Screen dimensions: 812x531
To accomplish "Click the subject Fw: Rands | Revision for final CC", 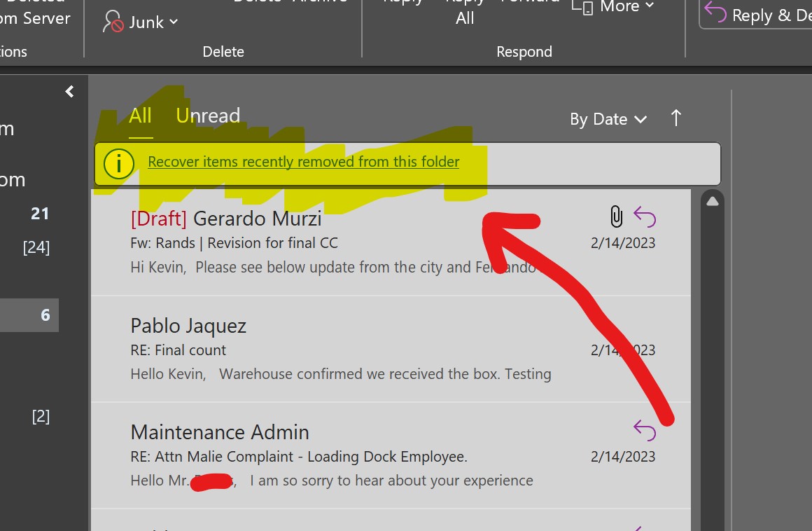I will [234, 243].
